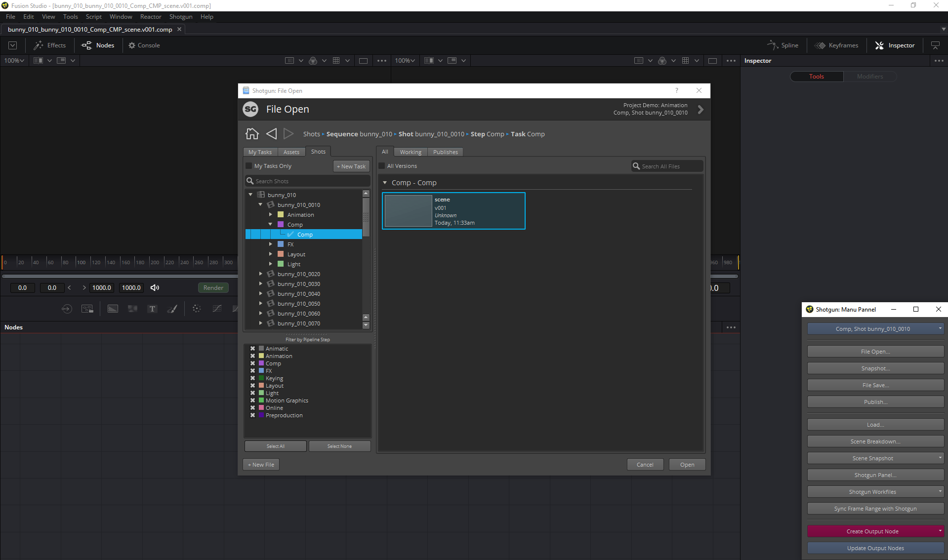This screenshot has height=560, width=948.
Task: Toggle the Keying pipeline step filter
Action: pyautogui.click(x=252, y=378)
